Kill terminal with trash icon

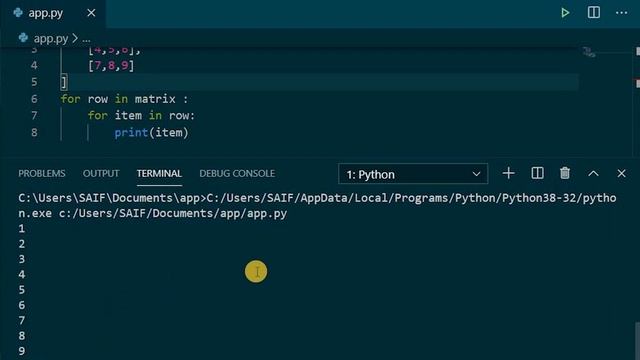[565, 173]
